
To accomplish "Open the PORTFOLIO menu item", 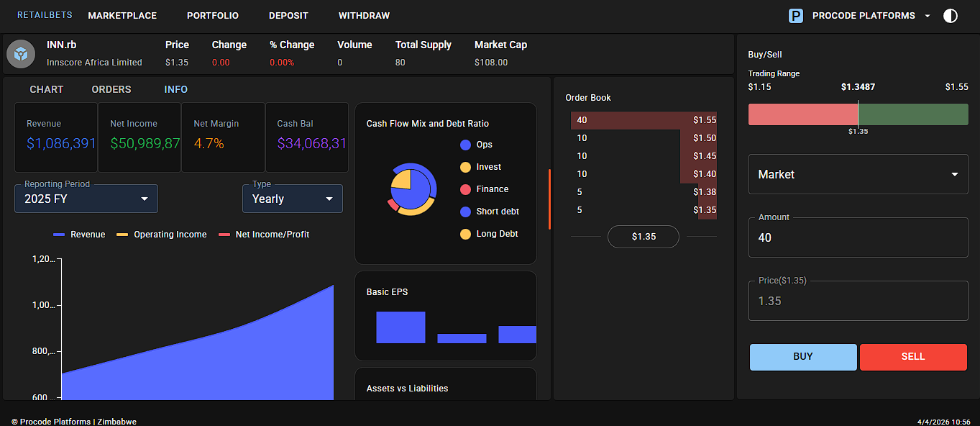I will click(x=213, y=16).
